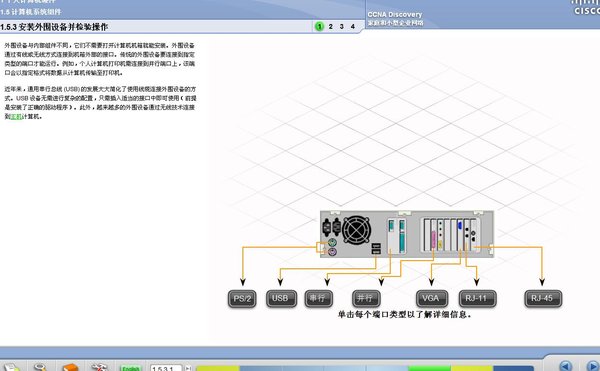This screenshot has height=371, width=600.
Task: Switch to page 4 of the section
Action: pos(353,26)
